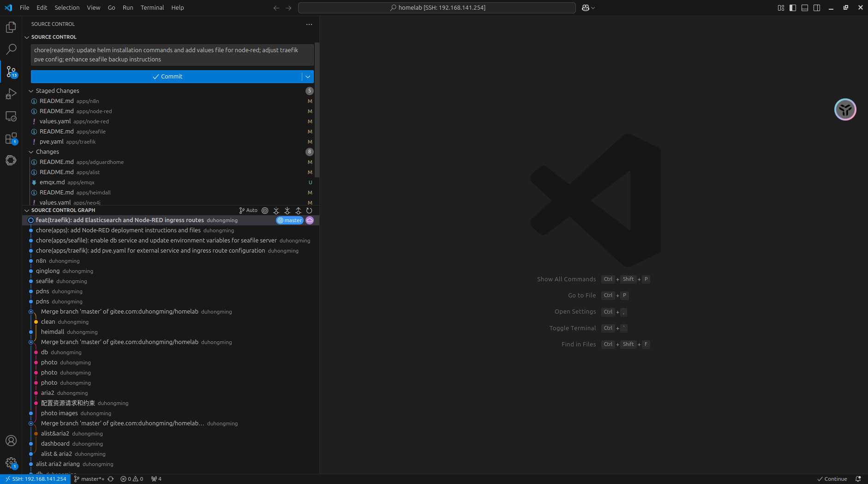Select the 'heimdall' commit in graph
Viewport: 868px width, 484px height.
pos(171,332)
